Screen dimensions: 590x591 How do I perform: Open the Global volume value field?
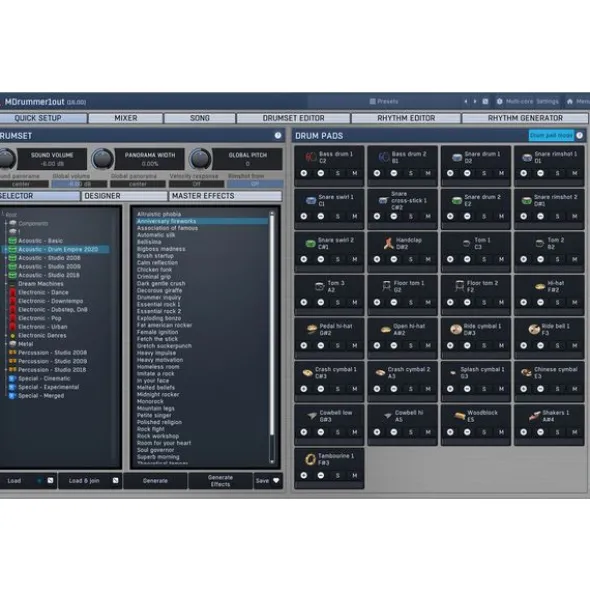79,184
